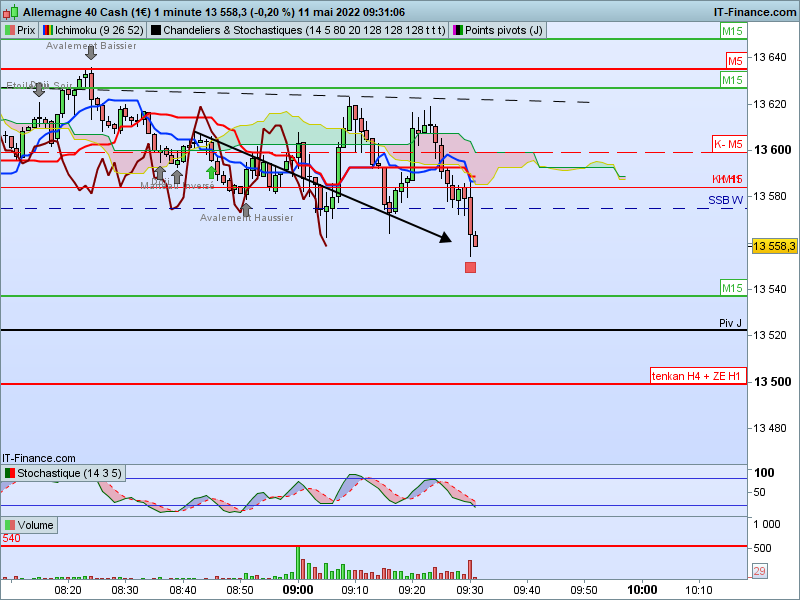Open the Prix indicator label
This screenshot has width=800, height=600.
[20, 30]
